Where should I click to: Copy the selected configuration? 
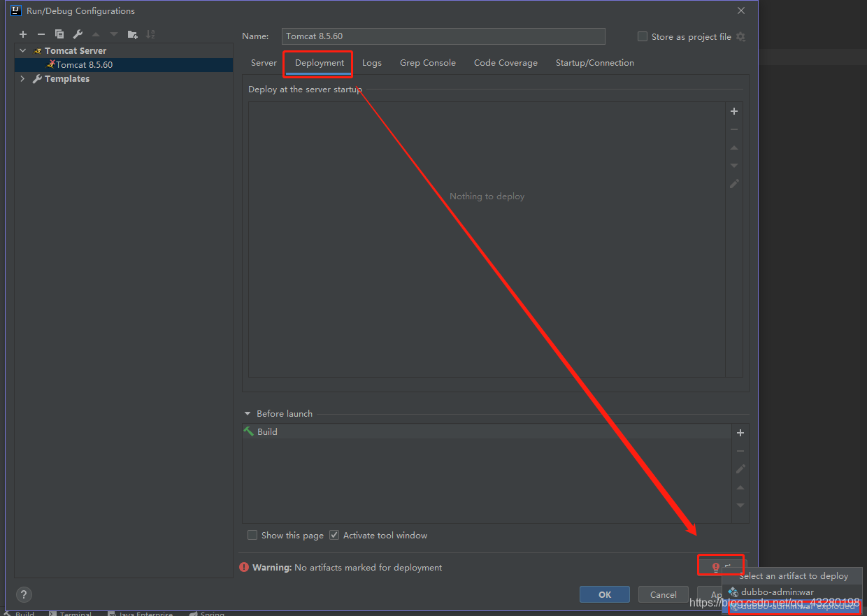tap(59, 34)
